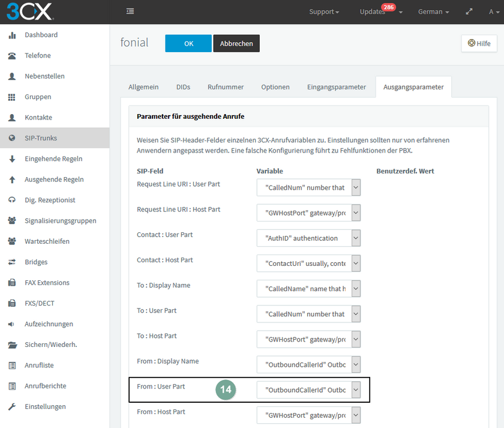Open To User Part variable dropdown
Image resolution: width=504 pixels, height=428 pixels.
tap(308, 314)
